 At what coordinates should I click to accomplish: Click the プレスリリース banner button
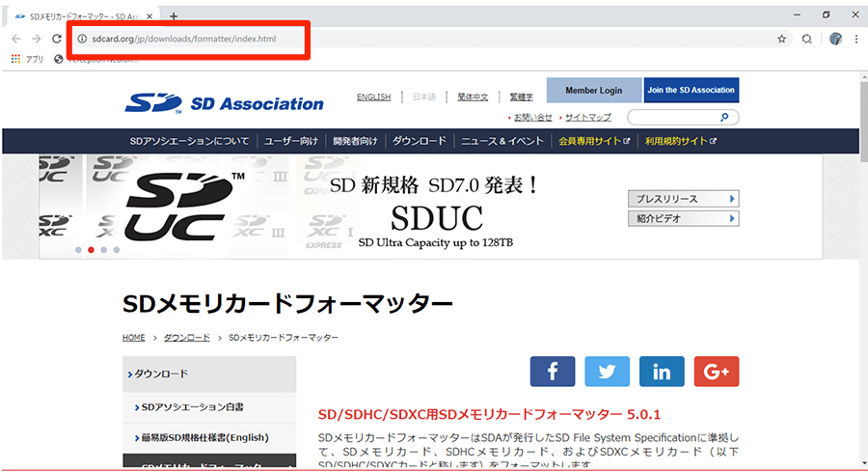pyautogui.click(x=683, y=198)
